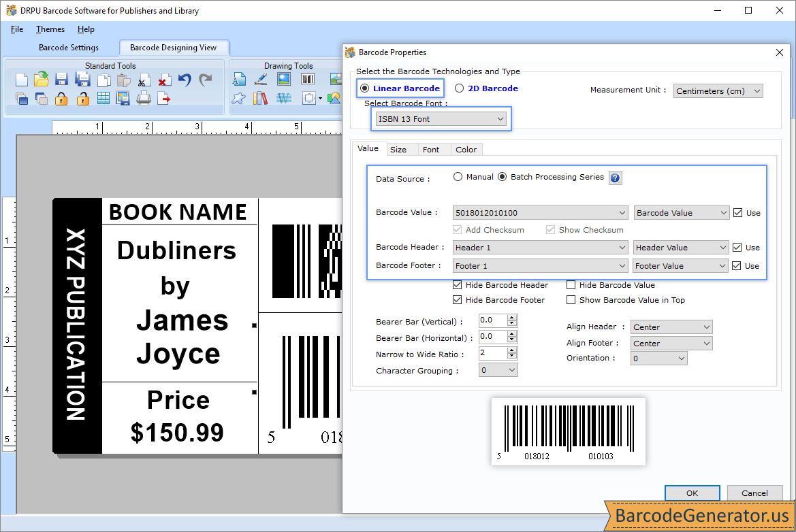796x532 pixels.
Task: Click the Bring to Front icon
Action: click(x=22, y=99)
